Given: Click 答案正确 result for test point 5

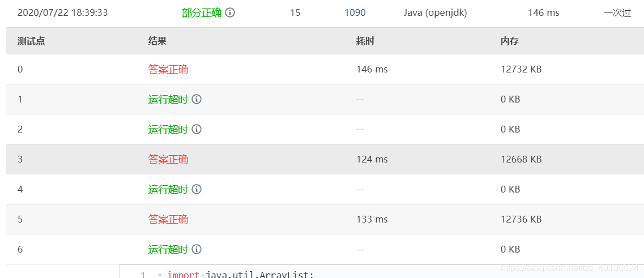Looking at the screenshot, I should point(168,219).
